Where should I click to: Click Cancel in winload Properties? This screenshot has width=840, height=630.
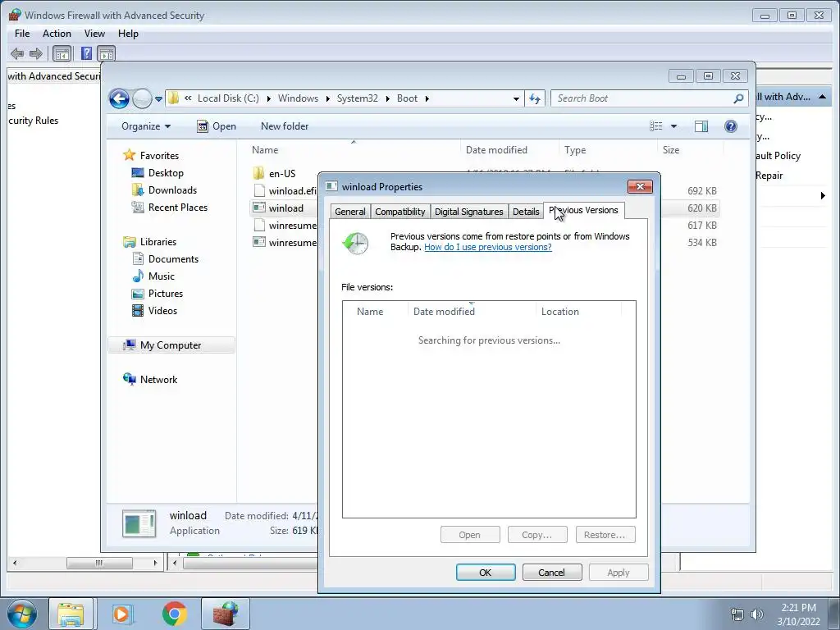point(552,573)
